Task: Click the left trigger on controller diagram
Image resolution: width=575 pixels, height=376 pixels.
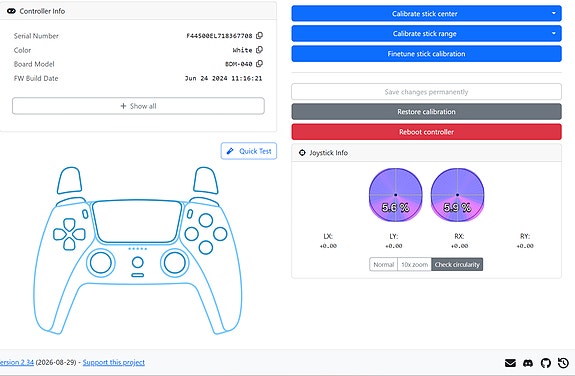Action: (x=69, y=180)
